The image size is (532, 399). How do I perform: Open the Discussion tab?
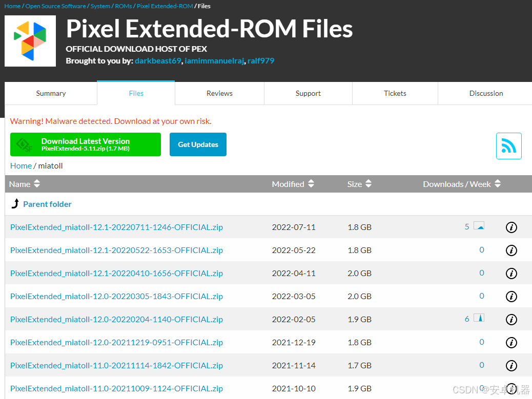pos(486,93)
